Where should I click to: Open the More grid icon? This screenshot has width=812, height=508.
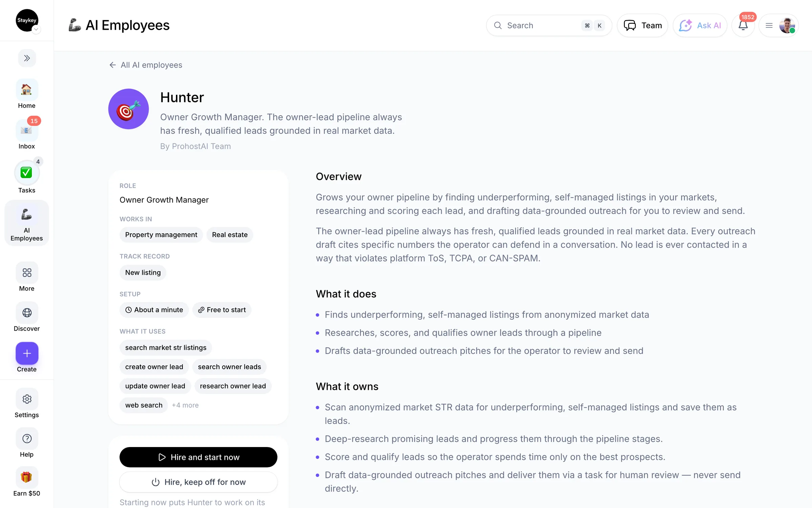coord(27,273)
